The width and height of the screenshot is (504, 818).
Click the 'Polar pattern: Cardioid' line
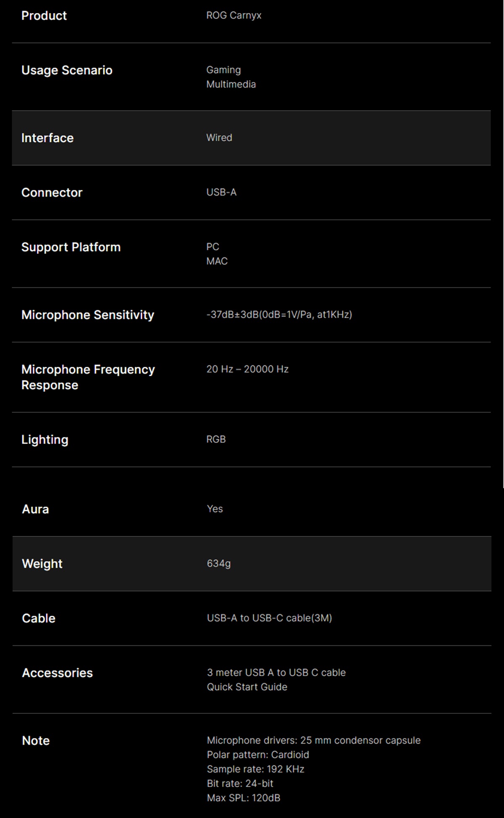258,755
